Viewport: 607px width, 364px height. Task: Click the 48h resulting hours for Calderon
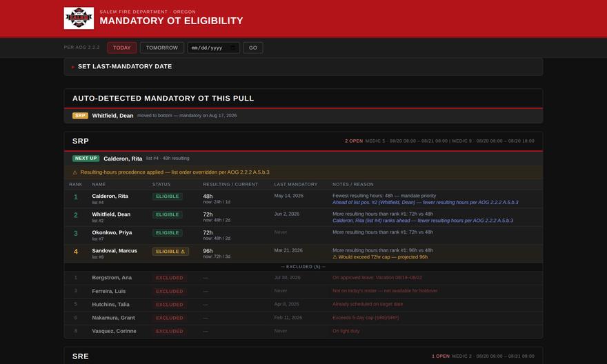[x=208, y=196]
